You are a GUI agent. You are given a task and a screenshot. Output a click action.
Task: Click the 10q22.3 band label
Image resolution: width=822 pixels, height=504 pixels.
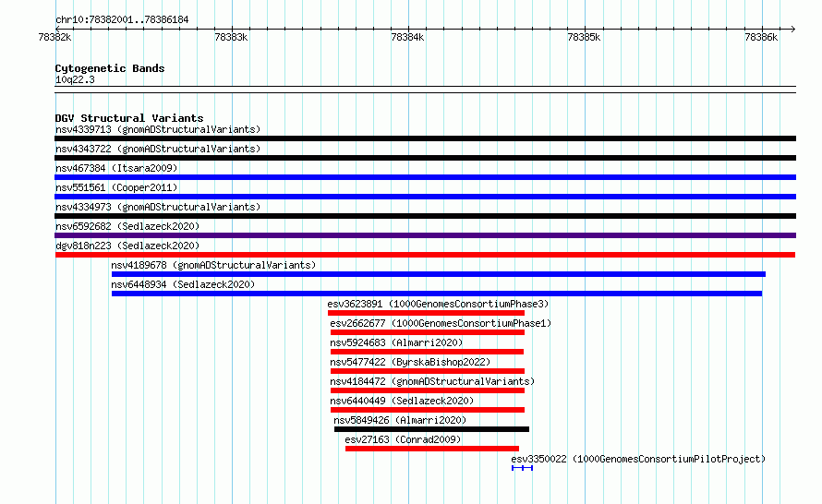(x=75, y=79)
